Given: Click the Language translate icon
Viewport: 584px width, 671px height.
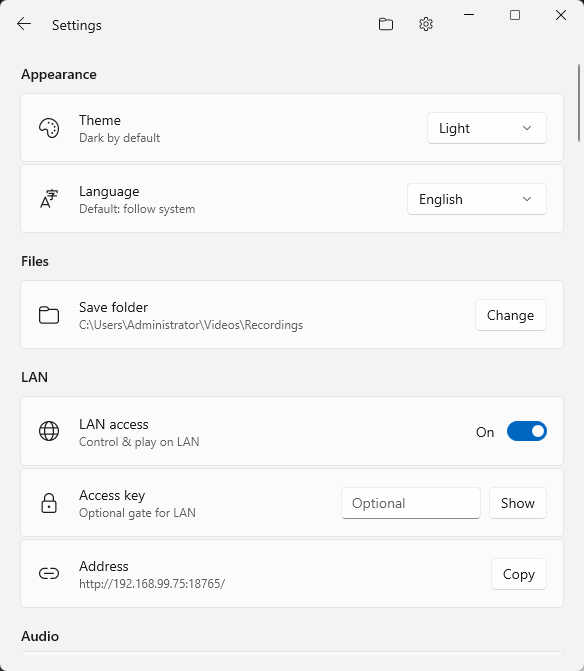Looking at the screenshot, I should (x=49, y=199).
